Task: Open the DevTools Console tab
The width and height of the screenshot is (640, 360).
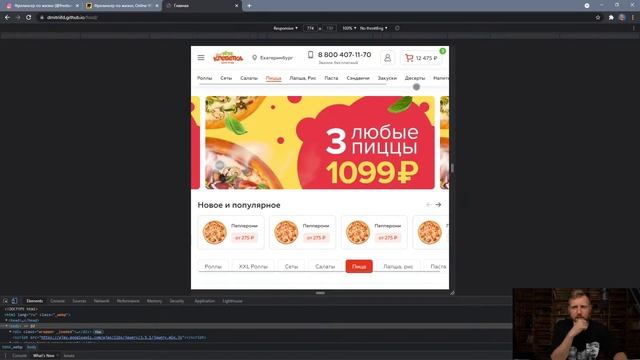Action: click(58, 301)
